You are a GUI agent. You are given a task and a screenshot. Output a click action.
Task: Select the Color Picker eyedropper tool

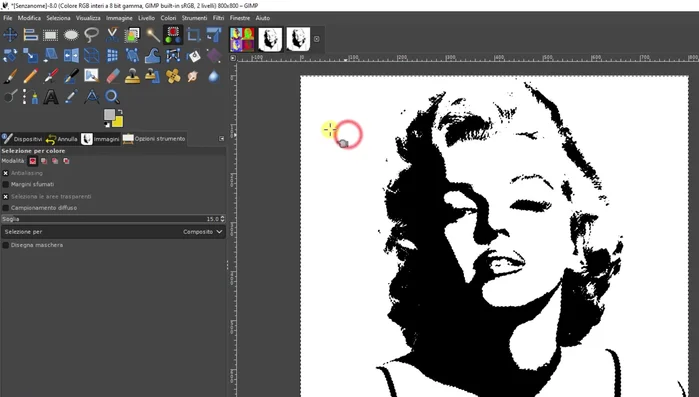(71, 97)
